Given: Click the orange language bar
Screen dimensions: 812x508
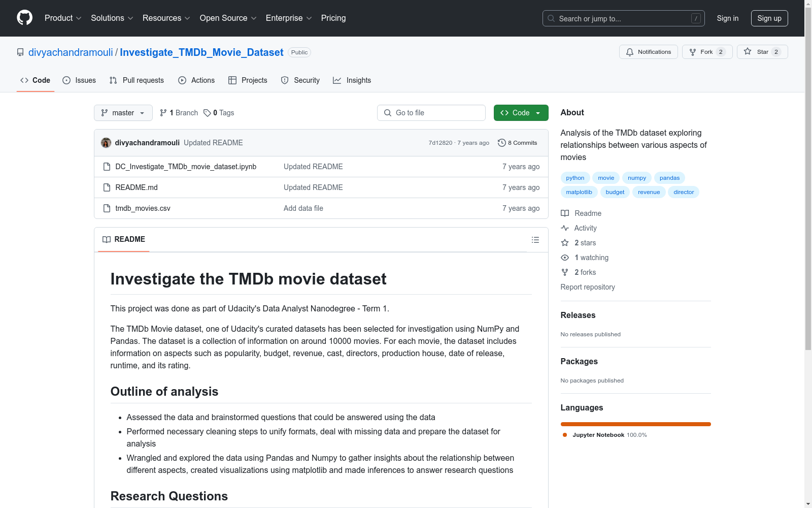Looking at the screenshot, I should point(635,424).
